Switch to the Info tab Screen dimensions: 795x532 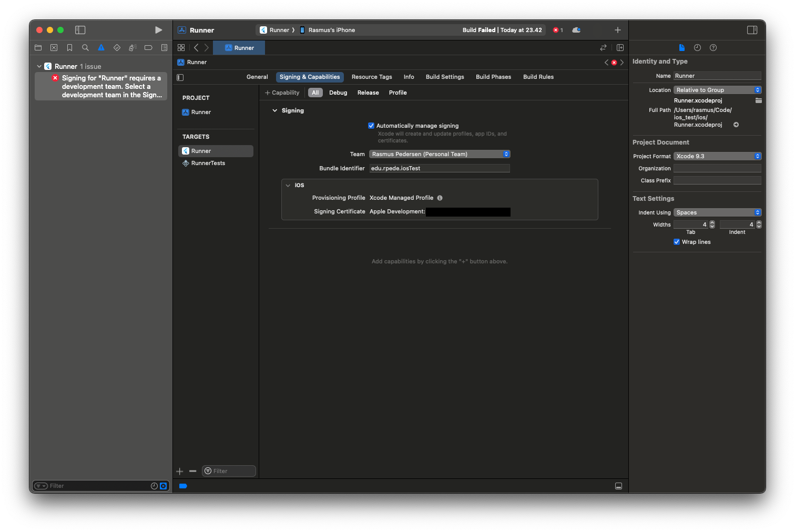(409, 77)
